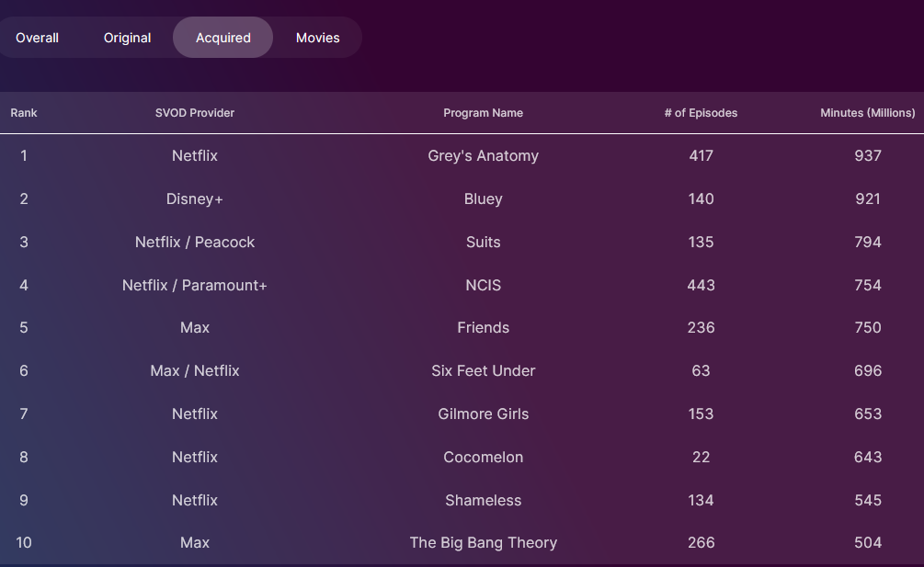Screen dimensions: 924x567
Task: Click the Gilmore Girls program name
Action: tap(483, 414)
